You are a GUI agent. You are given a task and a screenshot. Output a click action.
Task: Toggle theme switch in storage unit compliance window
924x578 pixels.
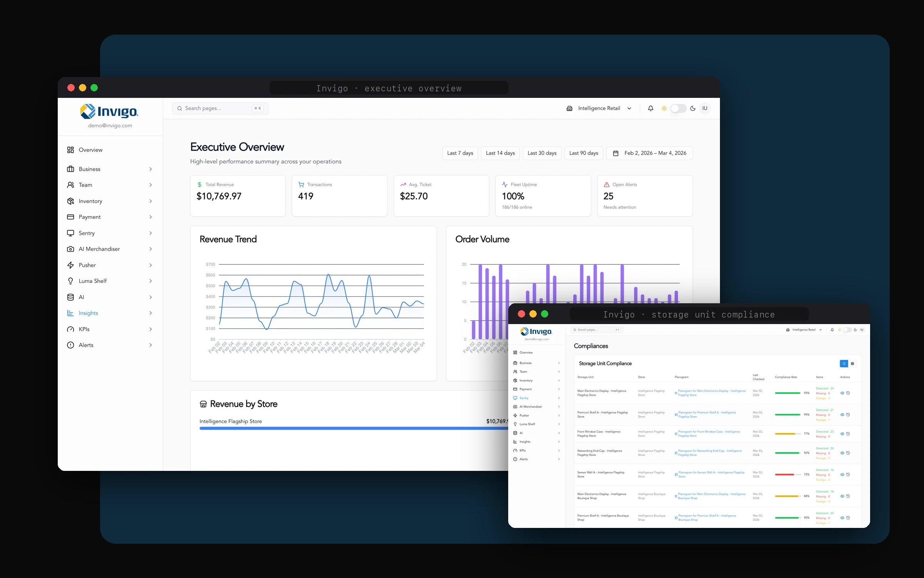pyautogui.click(x=847, y=330)
